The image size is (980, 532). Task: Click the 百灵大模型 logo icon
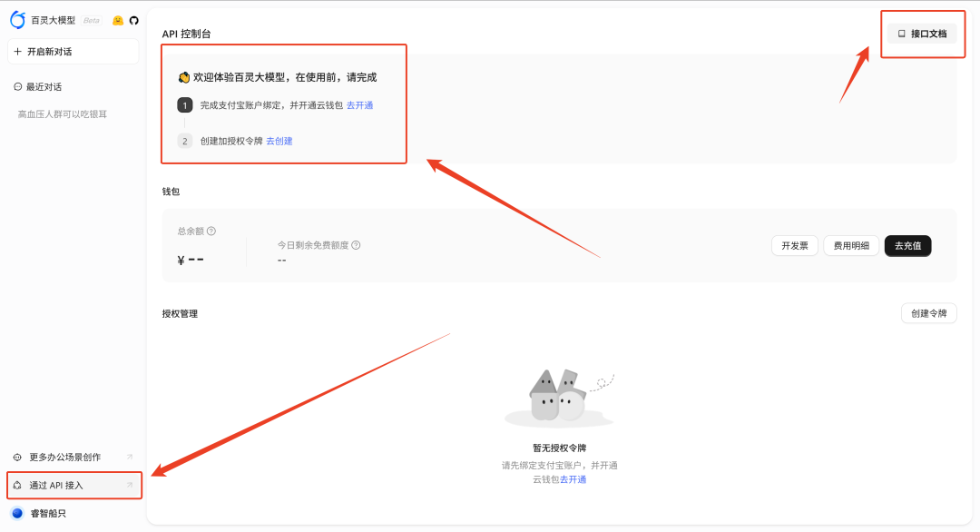(x=18, y=20)
